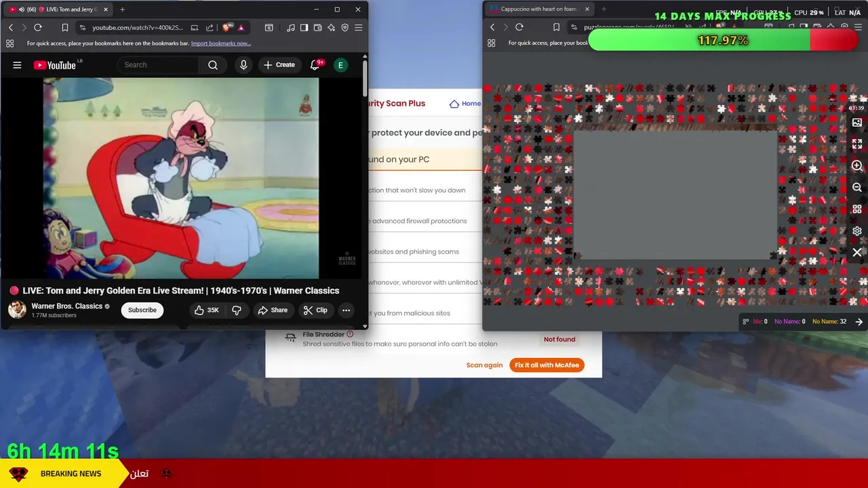Click Import bookmarks now link

[221, 43]
